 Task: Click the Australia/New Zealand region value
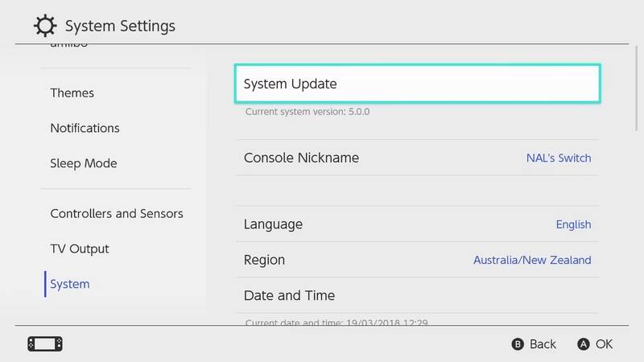(x=531, y=261)
